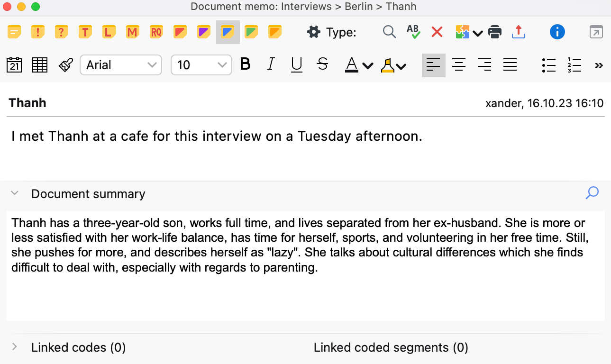Align text right

point(484,65)
